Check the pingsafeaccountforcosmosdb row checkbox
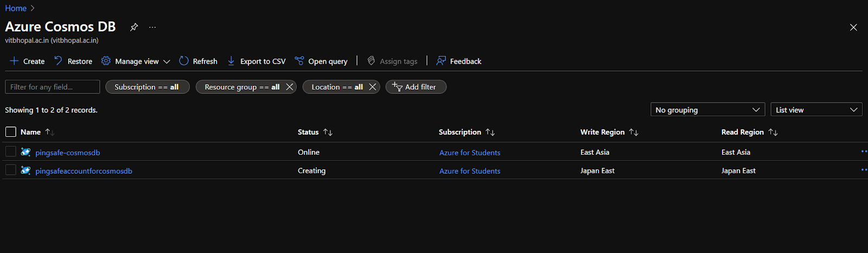 point(11,170)
